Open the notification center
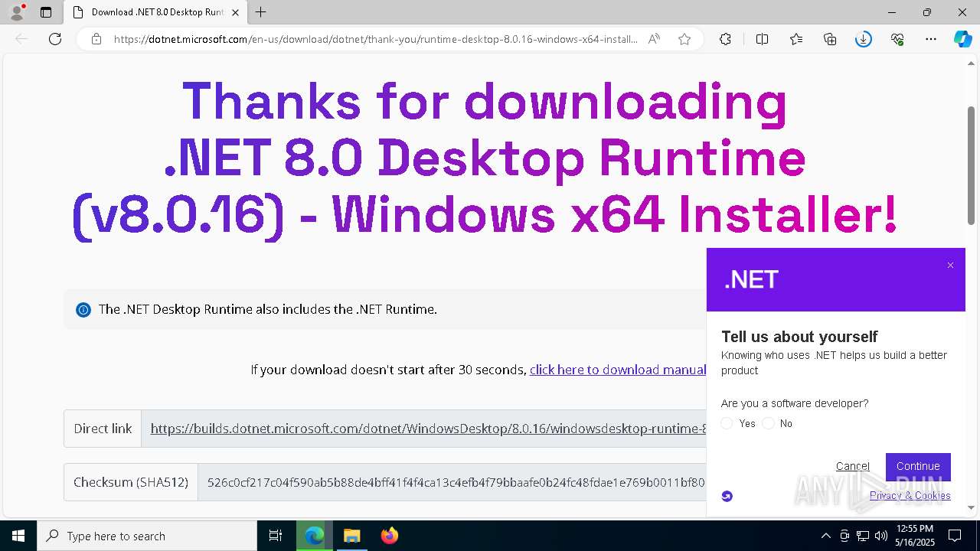The height and width of the screenshot is (551, 980). click(x=955, y=536)
